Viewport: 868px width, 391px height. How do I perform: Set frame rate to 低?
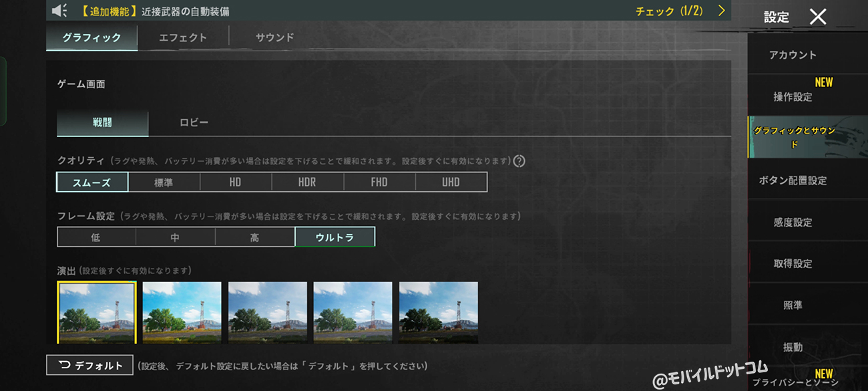(96, 237)
